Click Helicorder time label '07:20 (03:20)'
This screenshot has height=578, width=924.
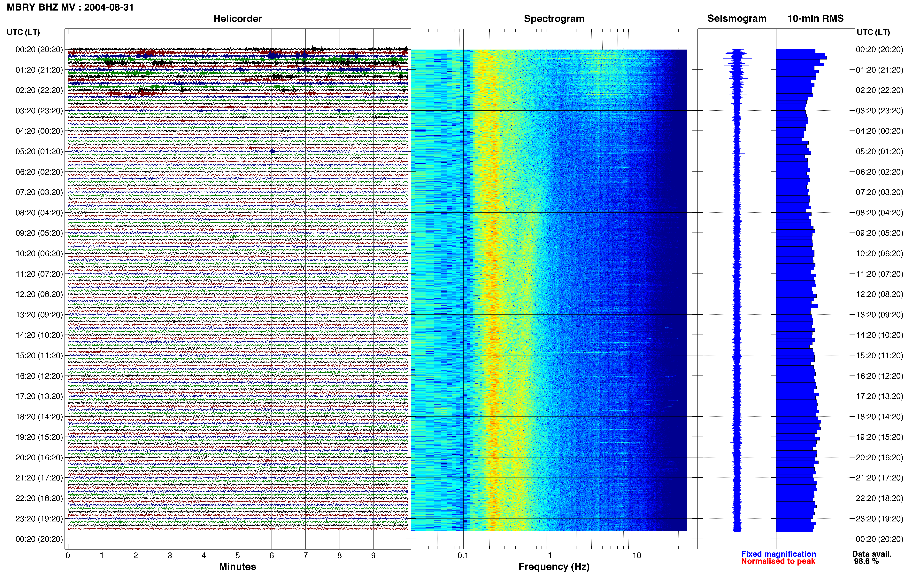pos(39,192)
